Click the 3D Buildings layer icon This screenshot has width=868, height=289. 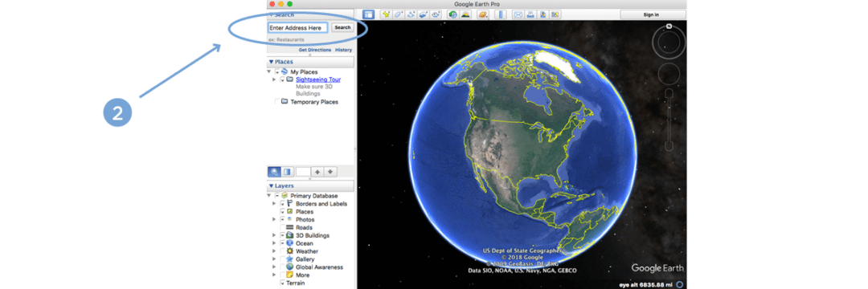289,235
